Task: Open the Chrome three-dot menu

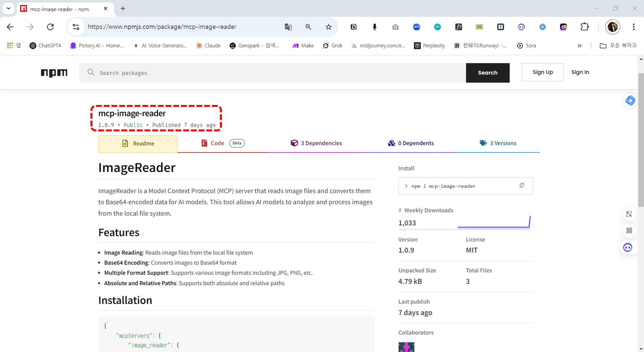Action: click(633, 27)
